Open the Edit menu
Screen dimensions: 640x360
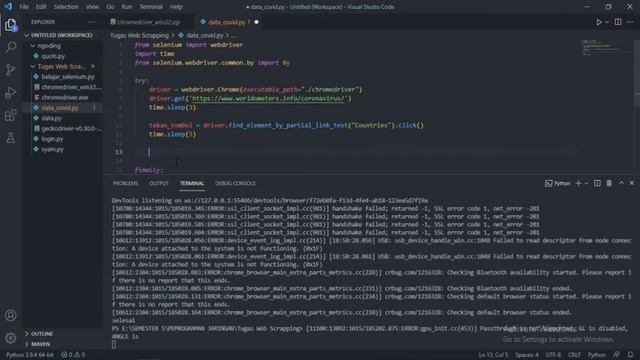coord(41,7)
